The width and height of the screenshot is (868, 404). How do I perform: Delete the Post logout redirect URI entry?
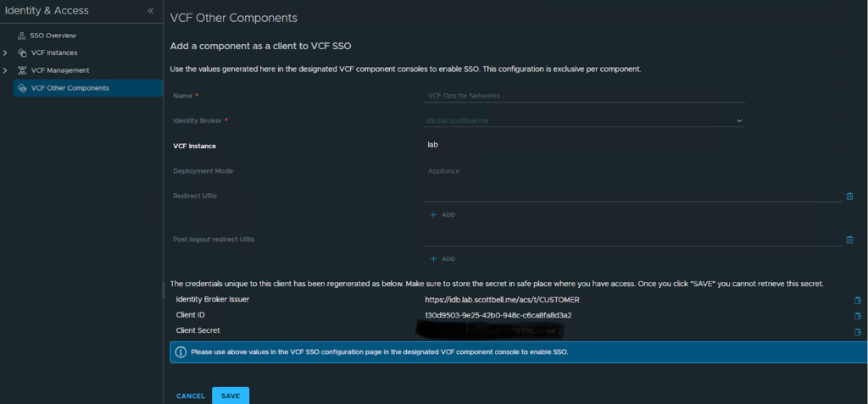[849, 240]
